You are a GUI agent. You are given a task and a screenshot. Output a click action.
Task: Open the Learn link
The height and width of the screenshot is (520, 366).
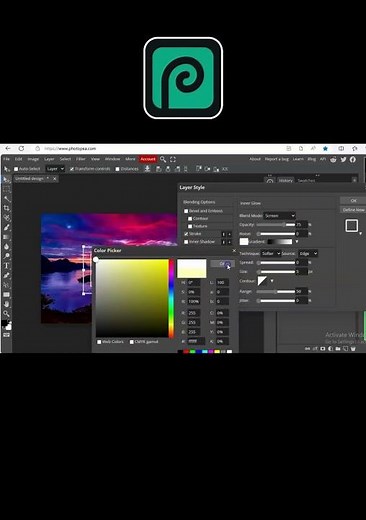(x=298, y=159)
